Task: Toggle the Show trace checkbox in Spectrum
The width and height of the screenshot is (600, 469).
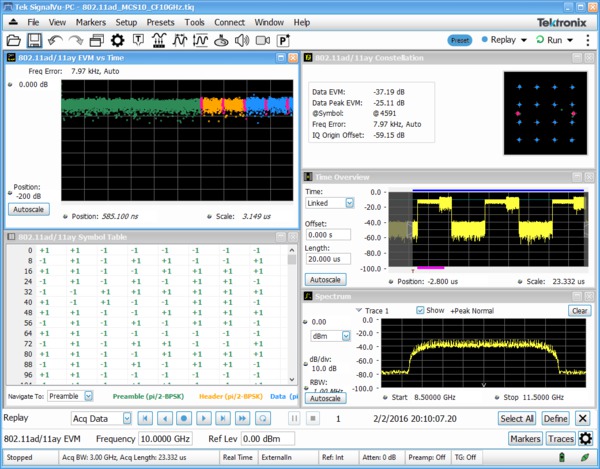Action: point(420,311)
